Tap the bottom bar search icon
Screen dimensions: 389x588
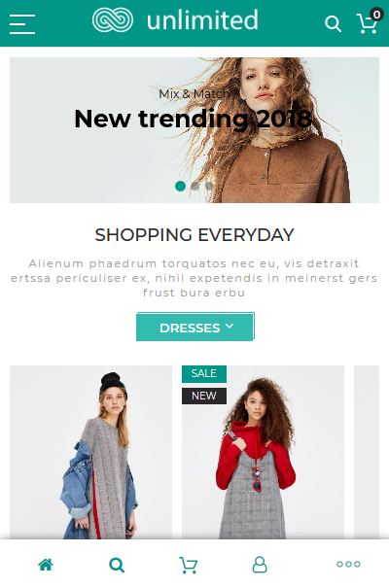pos(117,565)
